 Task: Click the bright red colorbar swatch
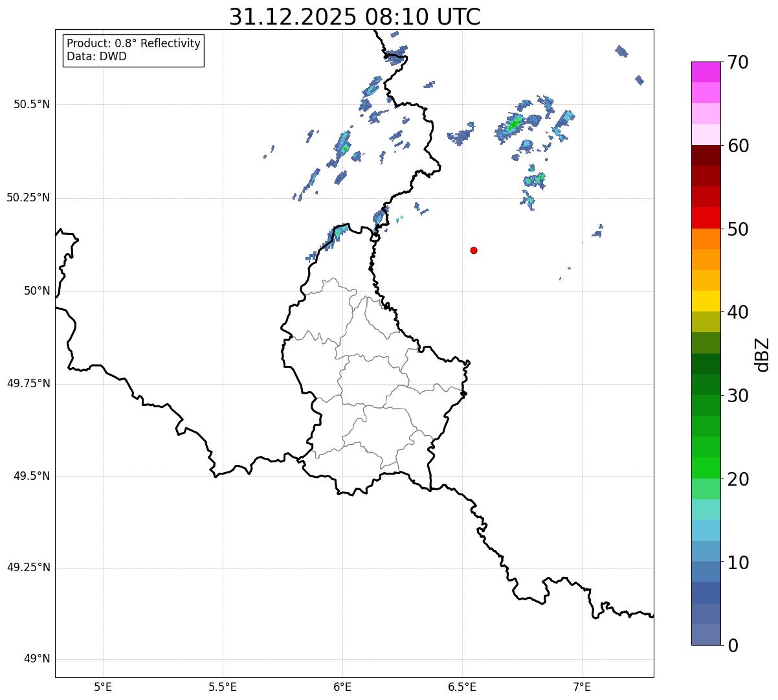pyautogui.click(x=706, y=218)
